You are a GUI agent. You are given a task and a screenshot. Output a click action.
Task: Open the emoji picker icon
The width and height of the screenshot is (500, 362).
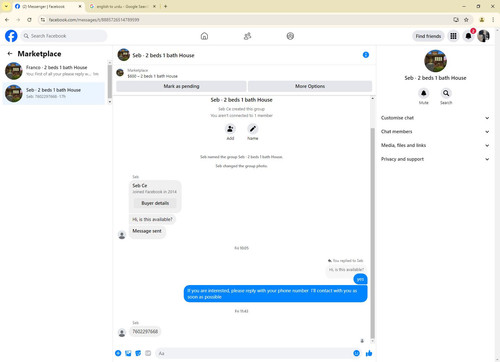[356, 353]
